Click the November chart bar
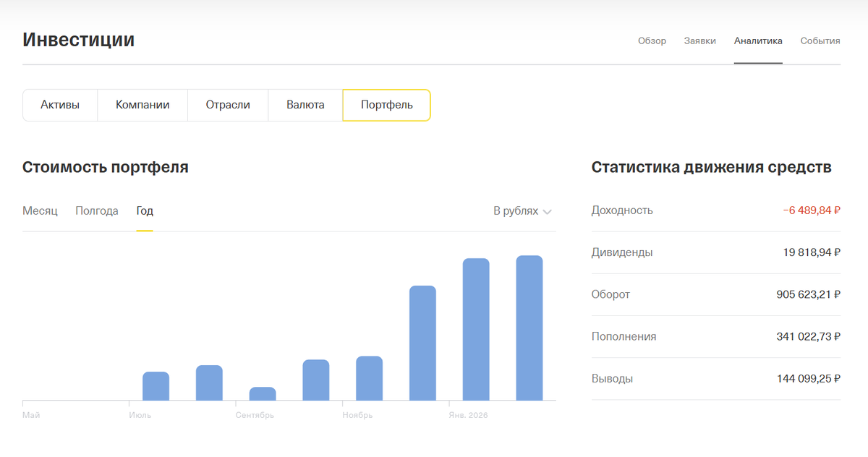The image size is (868, 457). pos(369,378)
